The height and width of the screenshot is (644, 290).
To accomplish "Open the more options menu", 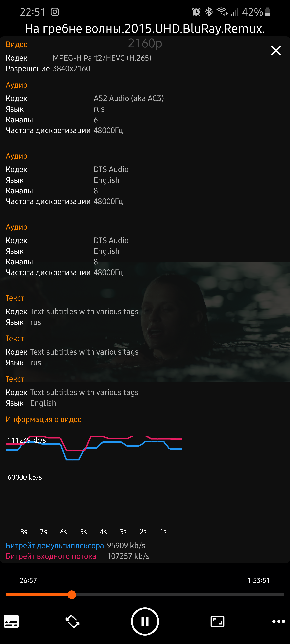I will coord(278,621).
